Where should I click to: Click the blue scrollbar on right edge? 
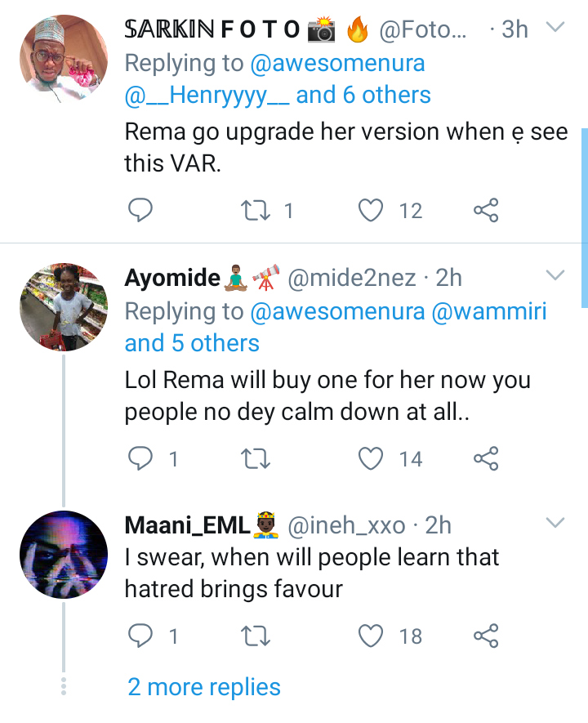point(584,216)
